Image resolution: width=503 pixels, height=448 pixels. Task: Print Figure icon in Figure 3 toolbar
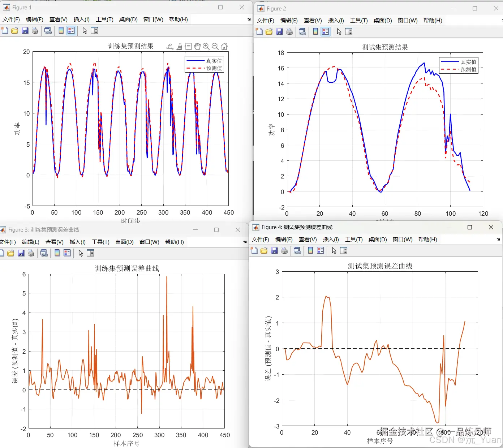click(x=31, y=253)
